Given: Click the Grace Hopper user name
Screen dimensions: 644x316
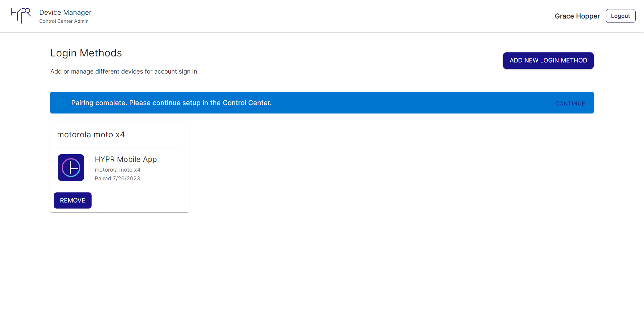Looking at the screenshot, I should coord(577,16).
